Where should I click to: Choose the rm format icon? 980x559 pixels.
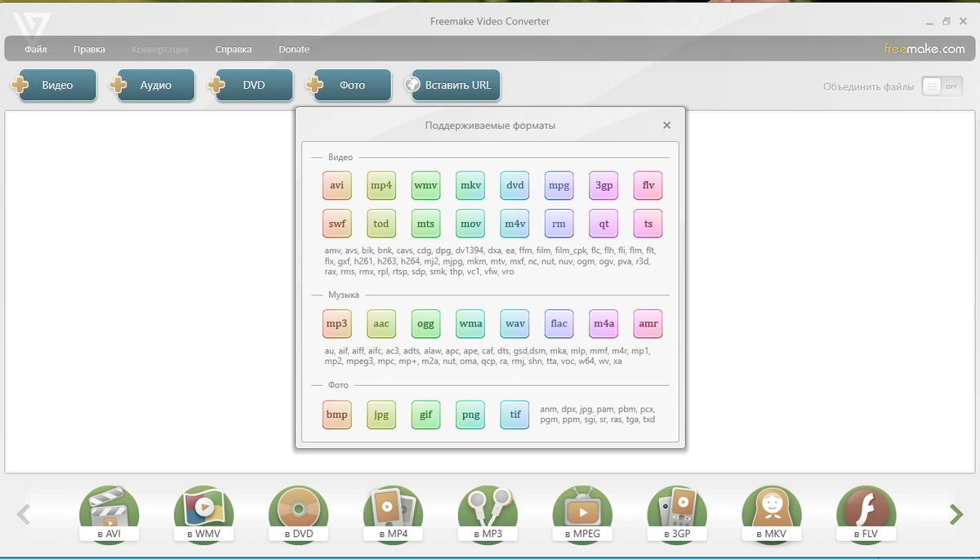(559, 224)
